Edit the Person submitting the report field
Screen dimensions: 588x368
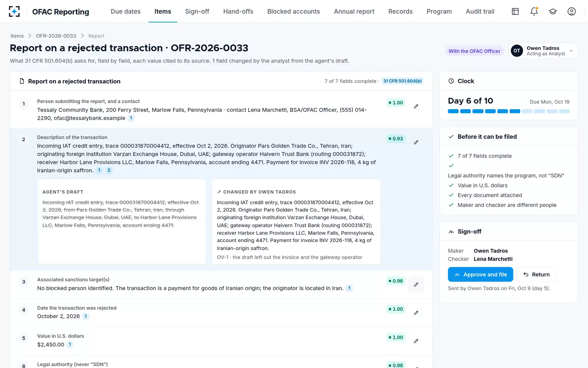pyautogui.click(x=416, y=106)
